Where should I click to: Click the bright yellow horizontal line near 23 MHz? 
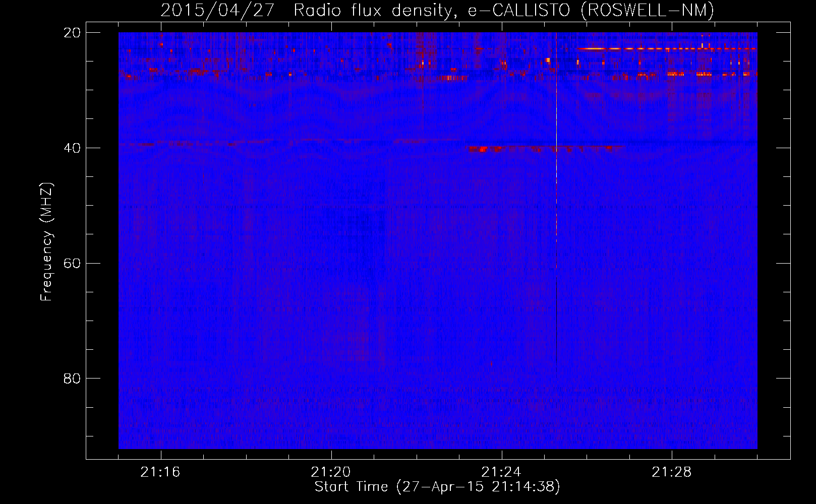coord(667,49)
